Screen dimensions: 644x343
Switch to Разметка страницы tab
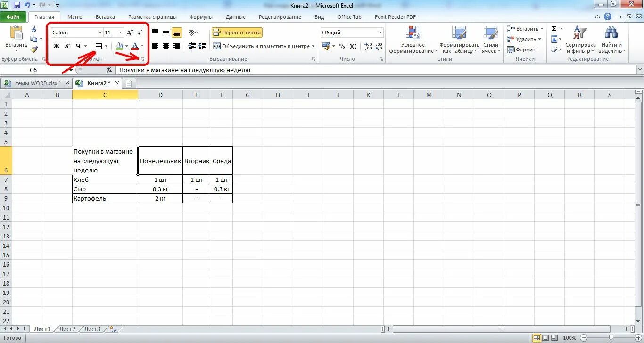coord(152,17)
